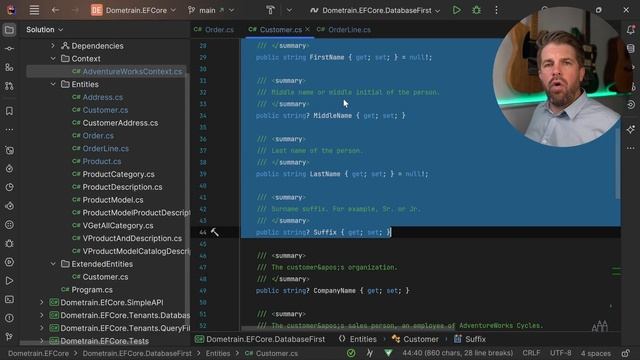Click the Suffix member breadcrumb
This screenshot has height=360, width=640.
pos(470,339)
